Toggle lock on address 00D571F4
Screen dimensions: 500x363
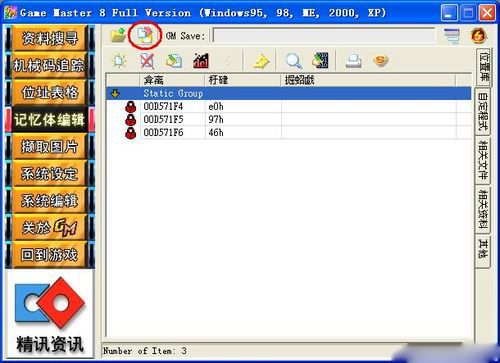tap(131, 107)
